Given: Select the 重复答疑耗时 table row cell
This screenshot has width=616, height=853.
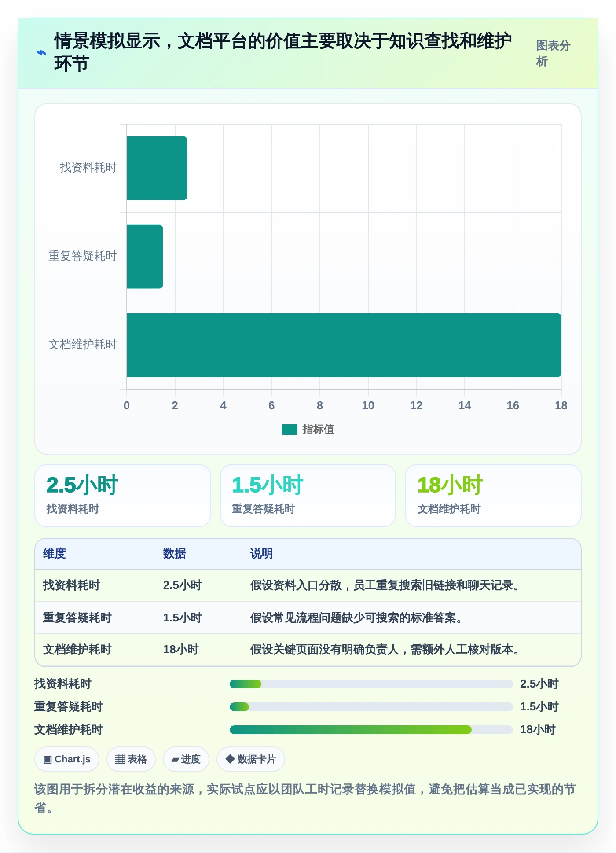Looking at the screenshot, I should (x=77, y=618).
